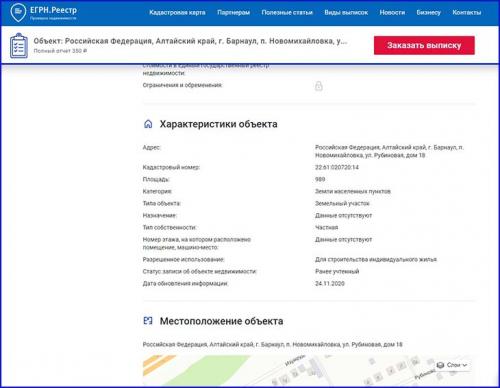500x388 pixels.
Task: Click the Характеристики объекта heading
Action: click(x=218, y=124)
